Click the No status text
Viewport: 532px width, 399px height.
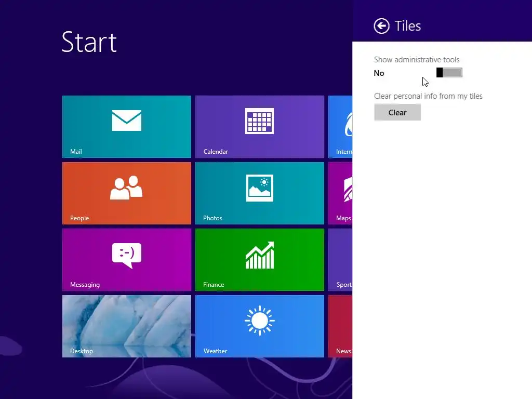point(379,73)
